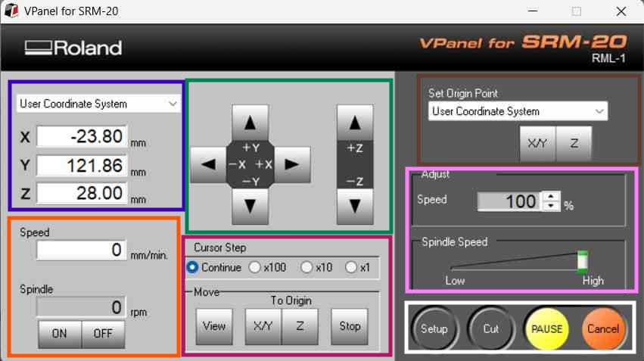Move to Z origin
644x361 pixels.
pos(300,326)
